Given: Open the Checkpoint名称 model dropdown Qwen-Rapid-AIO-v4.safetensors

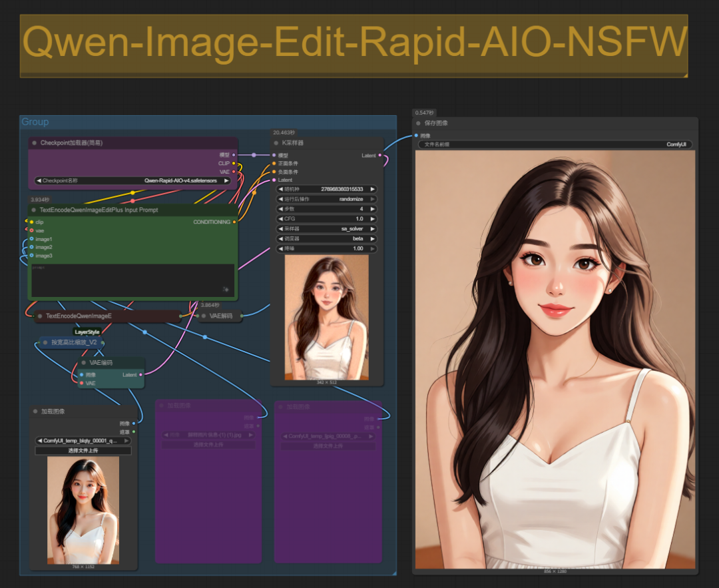Looking at the screenshot, I should coord(132,180).
